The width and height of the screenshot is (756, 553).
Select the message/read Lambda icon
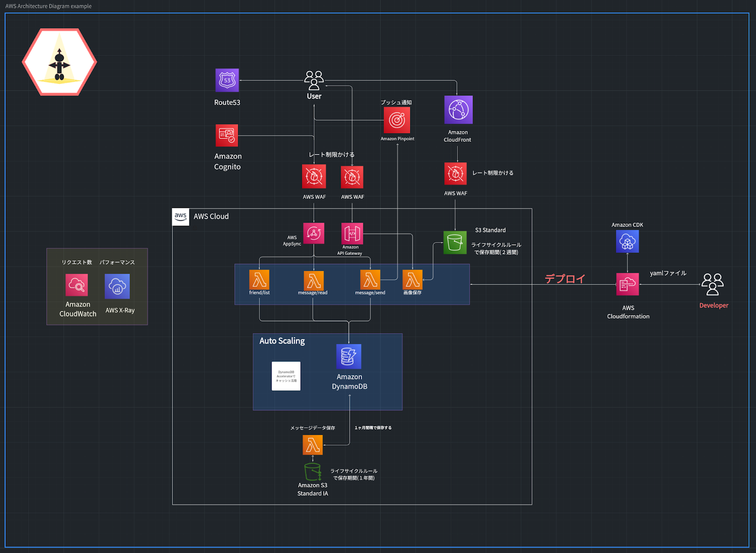(314, 280)
